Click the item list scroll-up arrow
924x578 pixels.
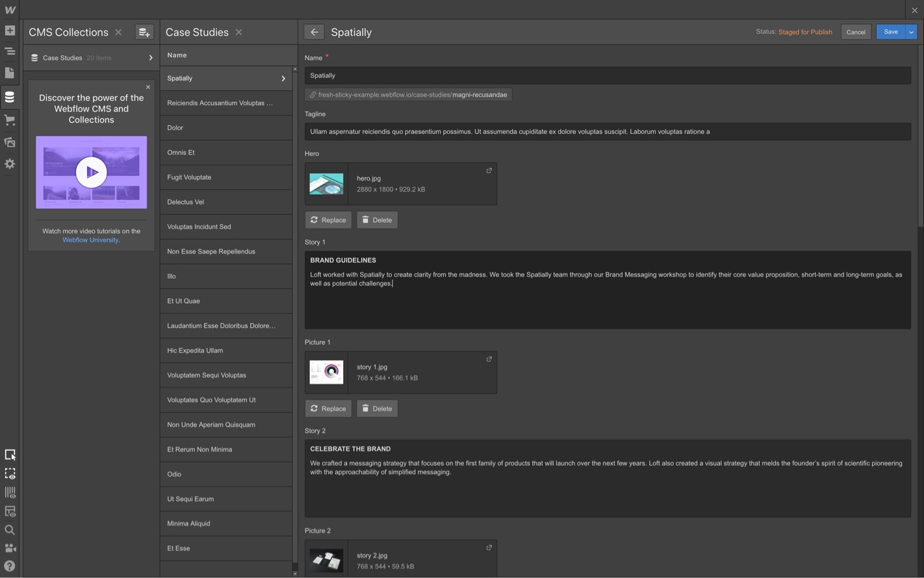(x=295, y=69)
